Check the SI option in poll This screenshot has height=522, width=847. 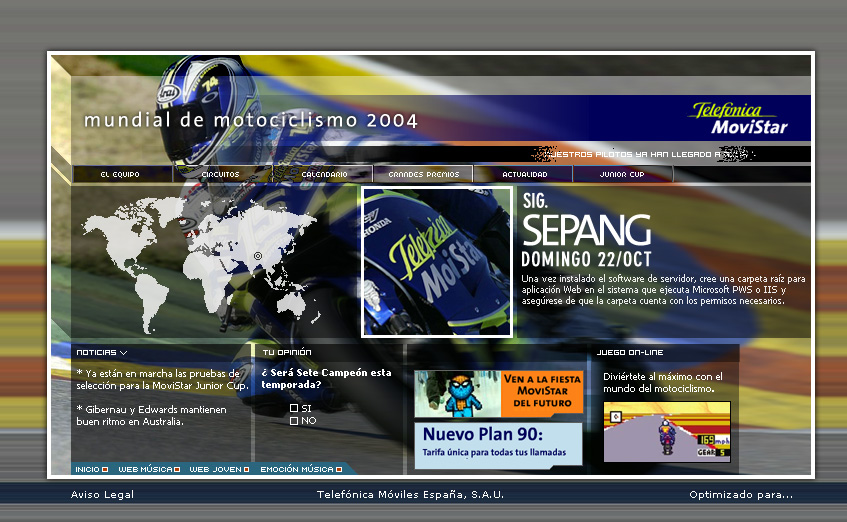point(294,408)
